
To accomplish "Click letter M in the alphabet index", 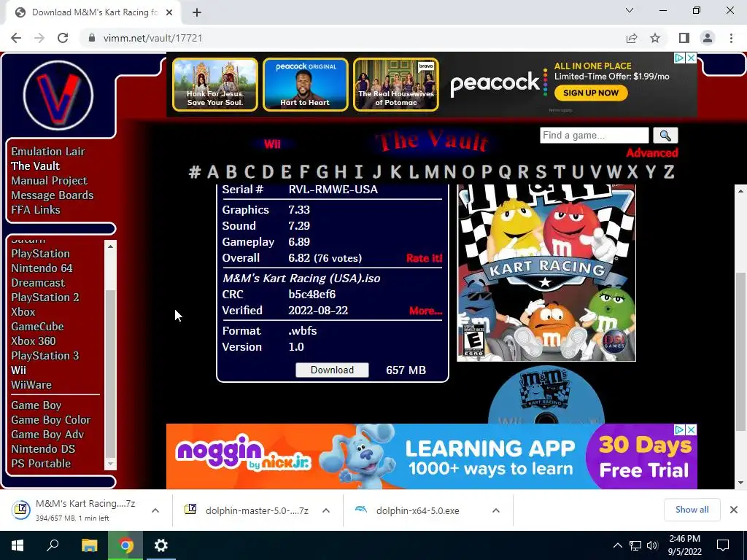I will point(432,171).
